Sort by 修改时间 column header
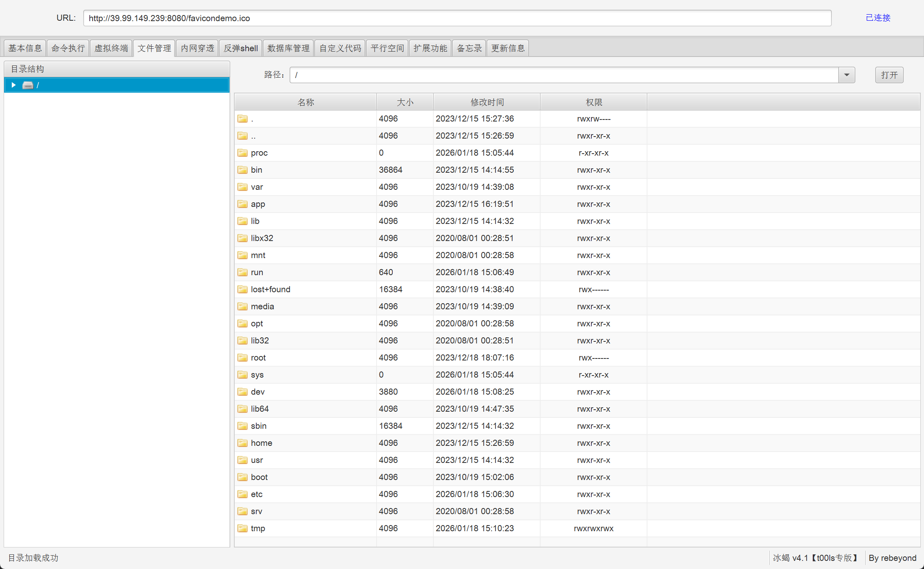Image resolution: width=924 pixels, height=569 pixels. click(x=487, y=102)
